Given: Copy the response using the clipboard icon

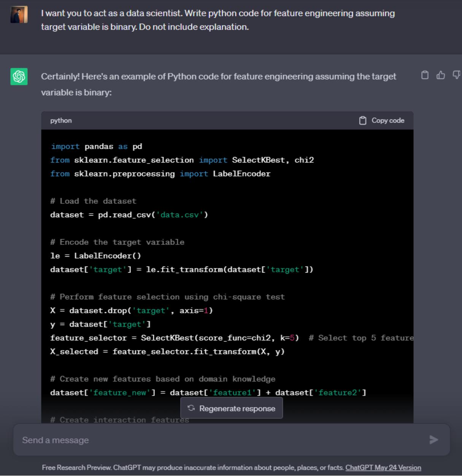Looking at the screenshot, I should tap(425, 75).
